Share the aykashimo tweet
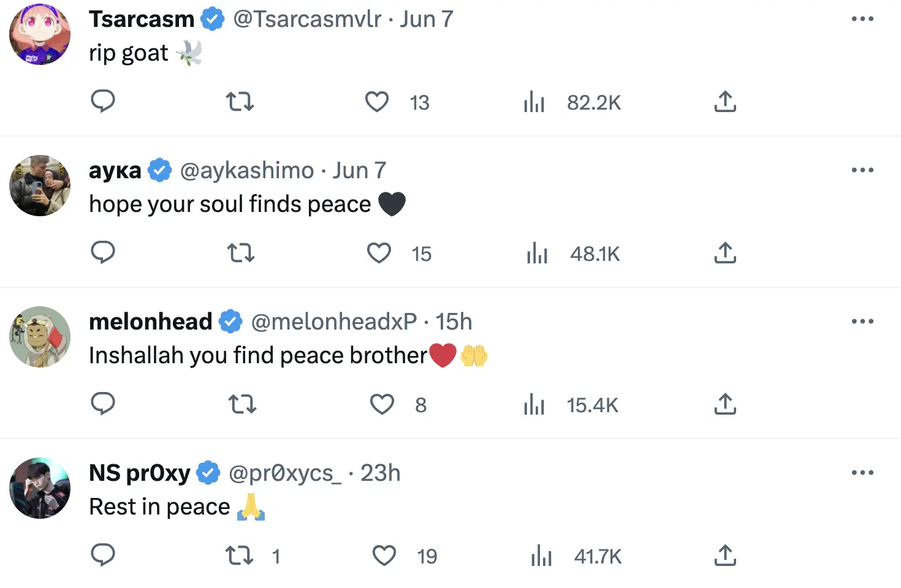The height and width of the screenshot is (588, 901). (x=725, y=252)
